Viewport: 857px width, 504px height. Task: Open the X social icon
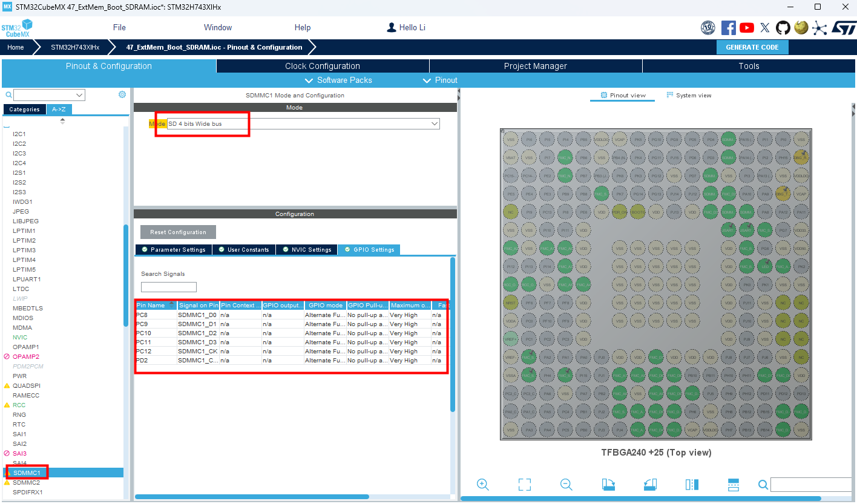[765, 27]
